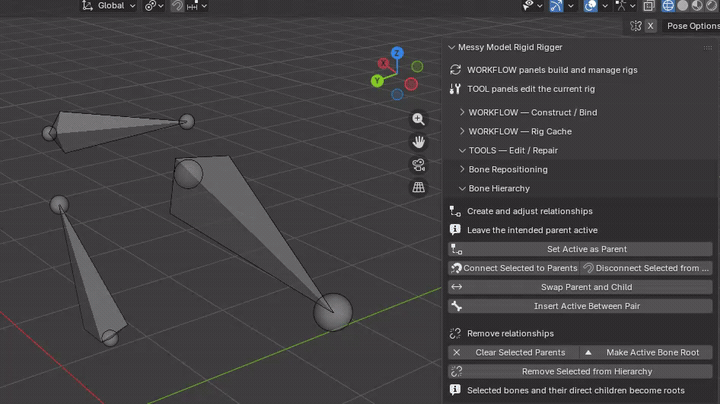Image resolution: width=720 pixels, height=404 pixels.
Task: Switch to Wireframe viewport shading
Action: point(668,6)
